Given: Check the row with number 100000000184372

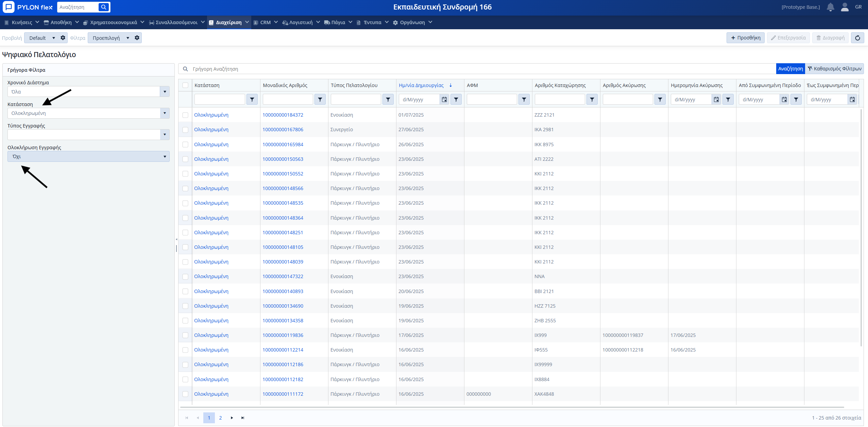Looking at the screenshot, I should click(x=185, y=115).
